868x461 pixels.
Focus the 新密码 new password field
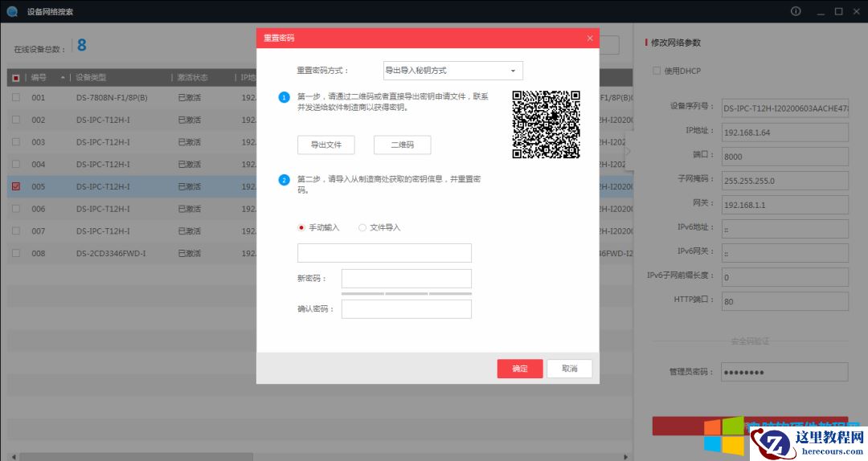[407, 279]
